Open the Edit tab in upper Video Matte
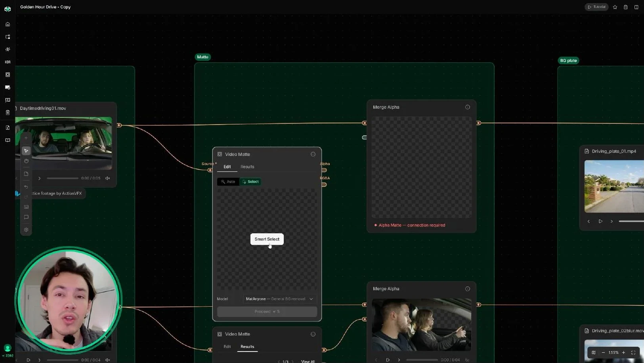This screenshot has width=644, height=363. (x=227, y=167)
